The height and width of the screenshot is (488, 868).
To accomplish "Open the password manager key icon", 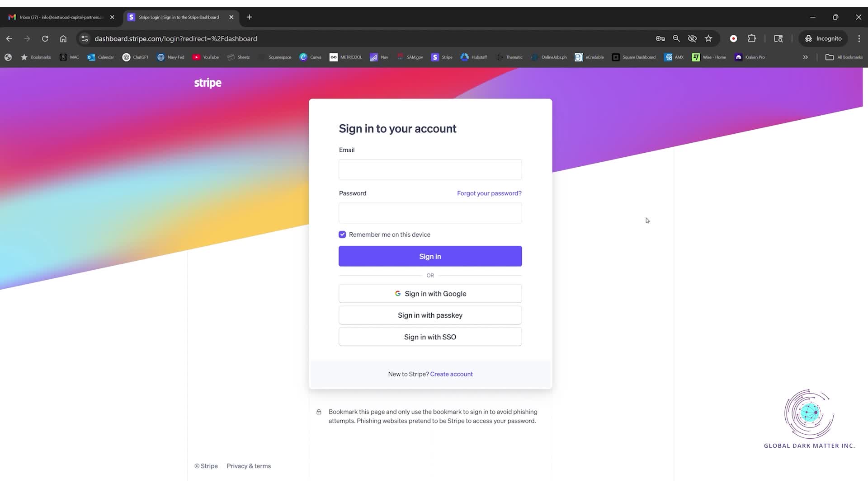I will [x=660, y=39].
